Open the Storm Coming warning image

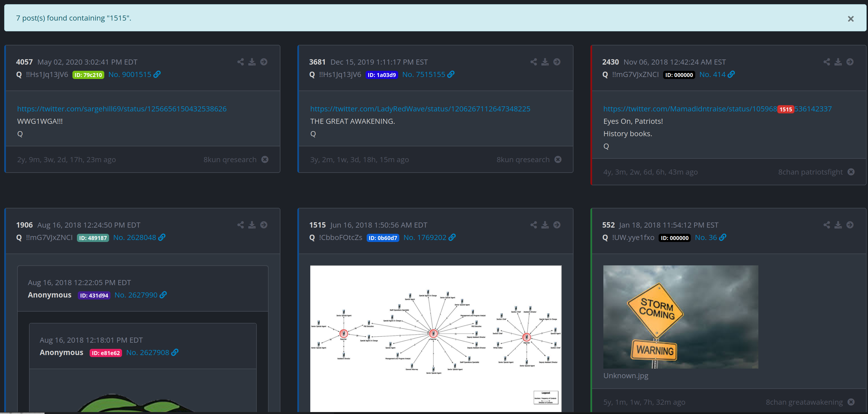tap(681, 317)
